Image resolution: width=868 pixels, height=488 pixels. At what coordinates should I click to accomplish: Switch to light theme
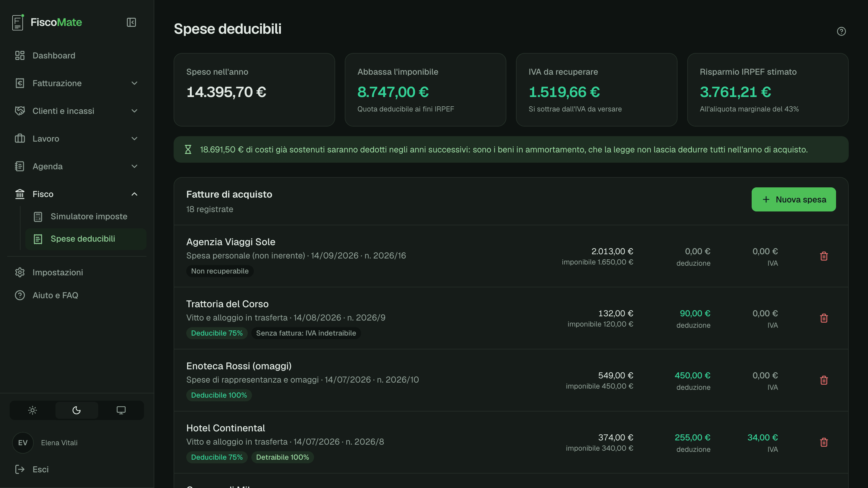[33, 410]
